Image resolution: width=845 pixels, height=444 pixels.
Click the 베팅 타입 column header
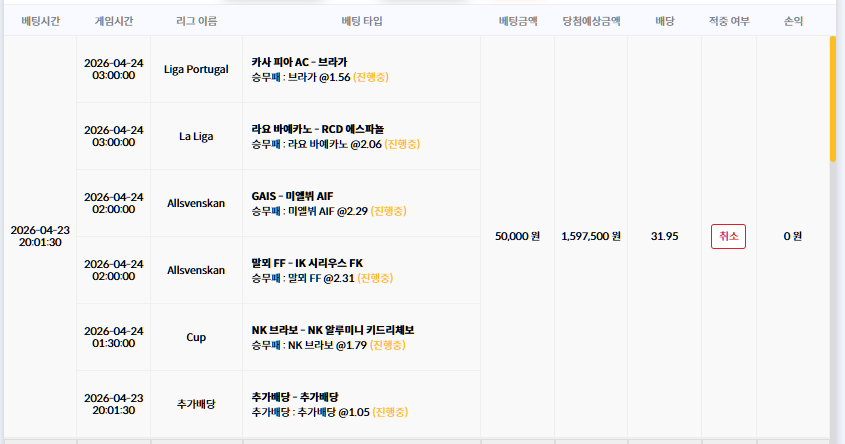coord(362,21)
